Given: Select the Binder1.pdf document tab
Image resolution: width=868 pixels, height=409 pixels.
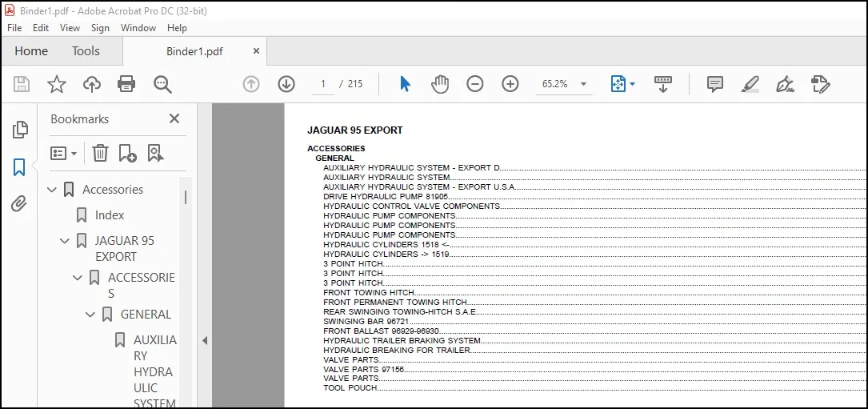Looking at the screenshot, I should click(x=195, y=51).
